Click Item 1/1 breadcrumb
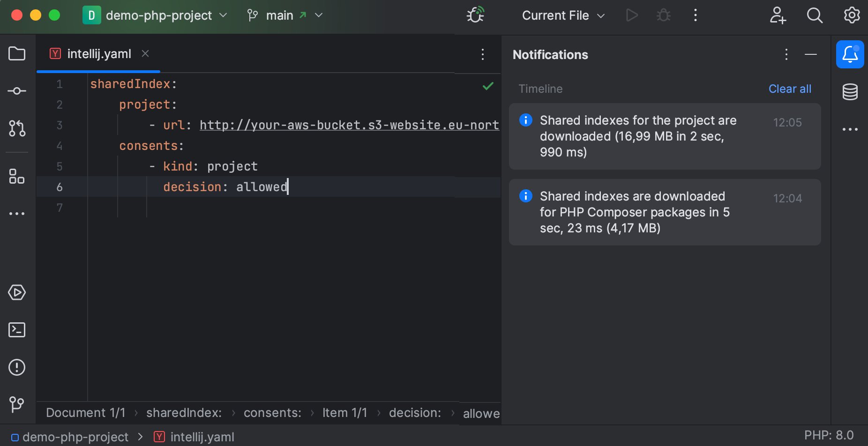868x446 pixels. coord(344,413)
